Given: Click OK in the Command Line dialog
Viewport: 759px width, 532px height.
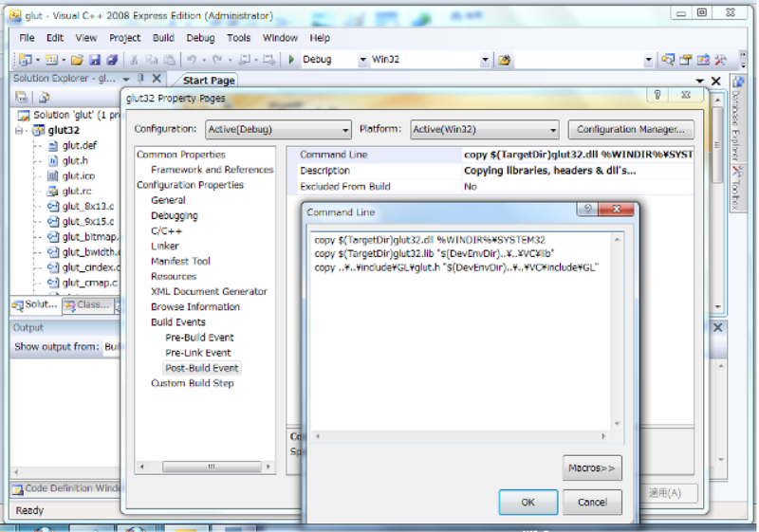Looking at the screenshot, I should coord(528,503).
